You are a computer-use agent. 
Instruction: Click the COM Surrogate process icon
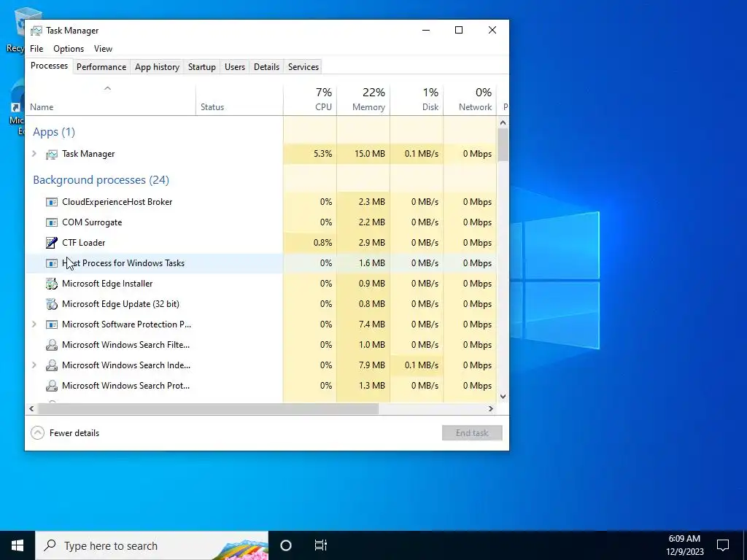coord(52,222)
